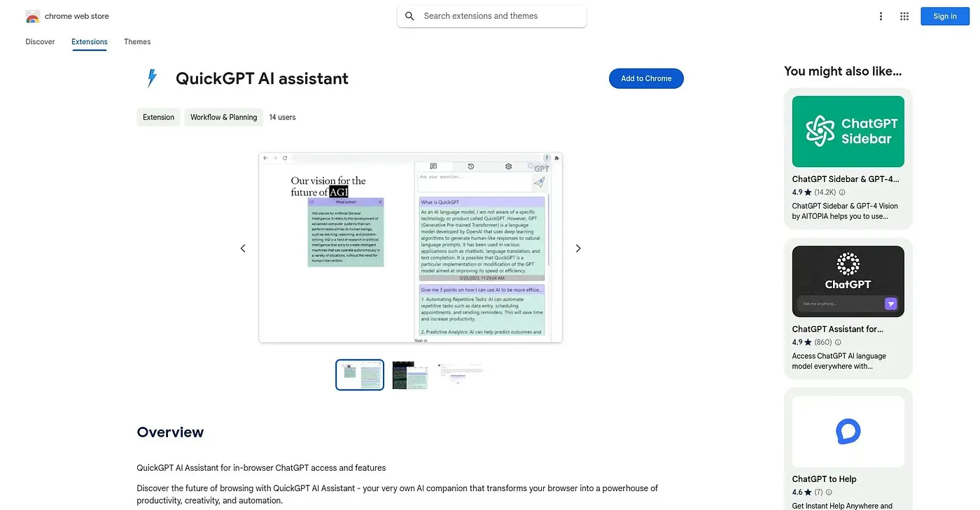Viewport: 980px width, 510px height.
Task: Switch to the Themes tab
Action: tap(137, 42)
